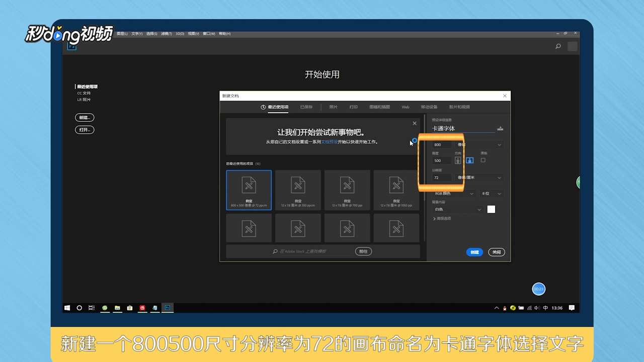Open the width units dropdown
This screenshot has width=644, height=362.
479,145
